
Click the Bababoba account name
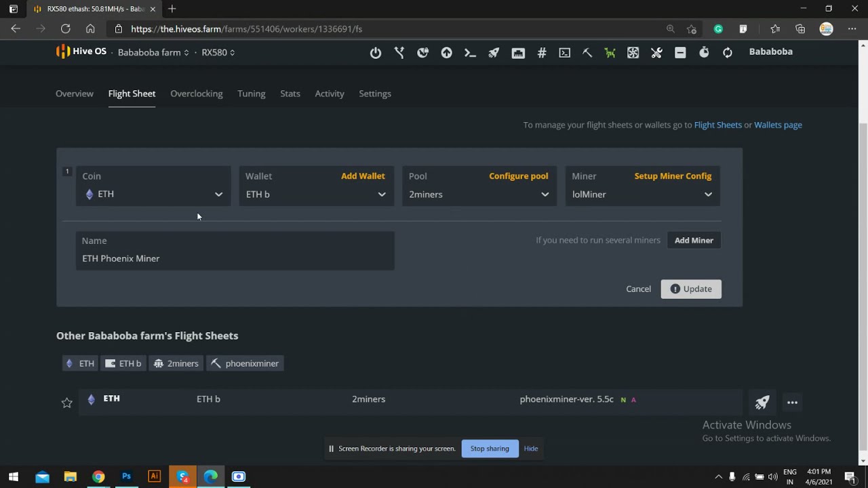(770, 52)
